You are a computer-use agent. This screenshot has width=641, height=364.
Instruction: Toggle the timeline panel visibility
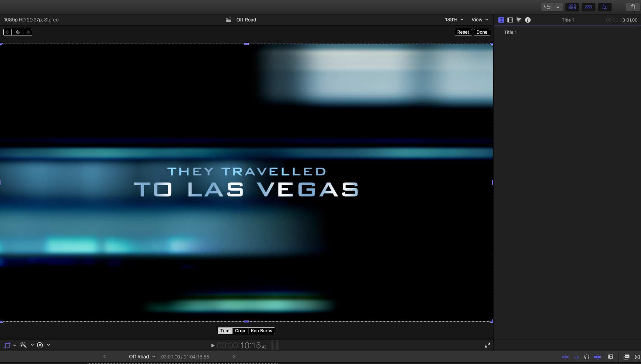(x=589, y=7)
